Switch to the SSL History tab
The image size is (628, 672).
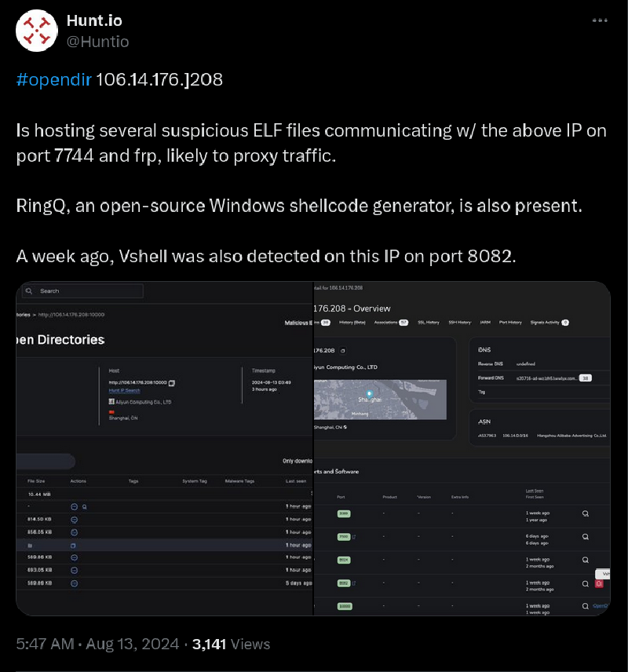(x=428, y=323)
